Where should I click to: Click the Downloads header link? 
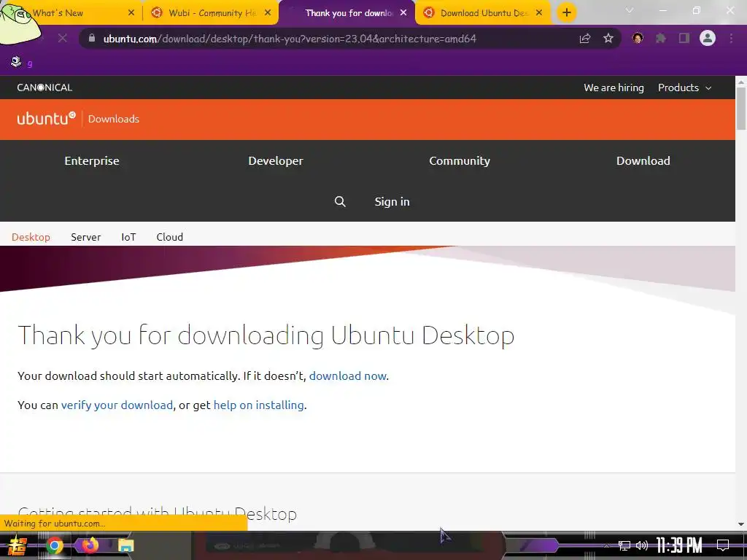[113, 119]
